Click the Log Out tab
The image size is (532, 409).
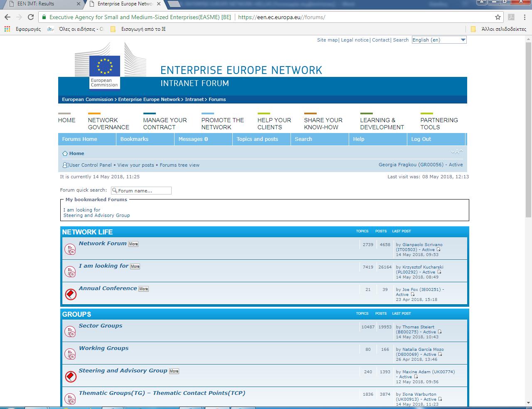coord(436,139)
